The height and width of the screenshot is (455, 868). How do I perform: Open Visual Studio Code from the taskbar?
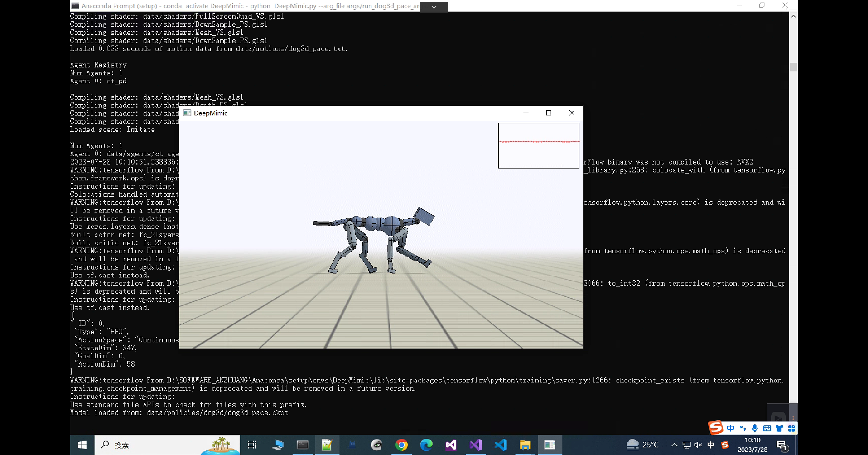[501, 445]
